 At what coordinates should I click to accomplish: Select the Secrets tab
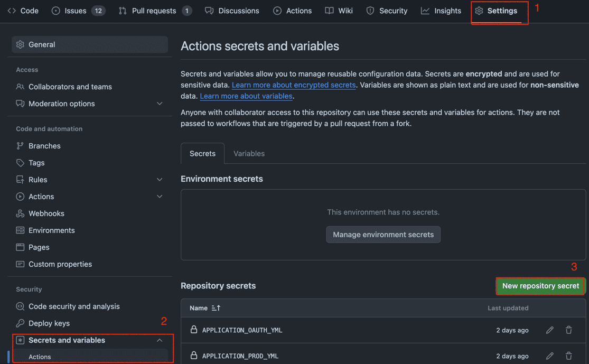coord(202,153)
